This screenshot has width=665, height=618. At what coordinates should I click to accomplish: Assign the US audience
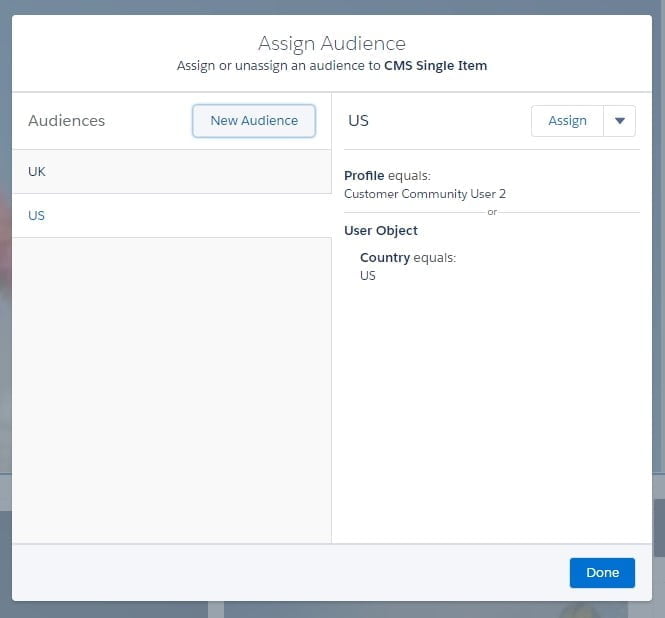[567, 121]
